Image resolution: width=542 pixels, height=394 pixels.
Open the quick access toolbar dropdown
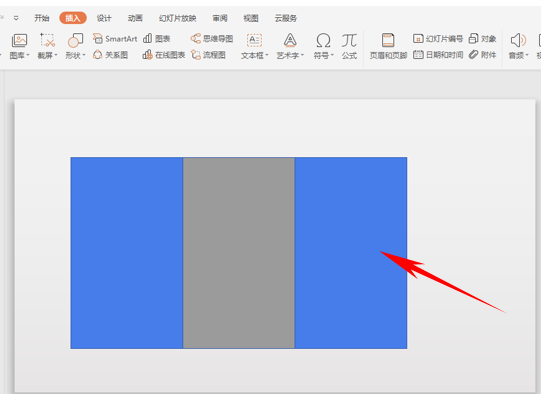click(x=16, y=18)
